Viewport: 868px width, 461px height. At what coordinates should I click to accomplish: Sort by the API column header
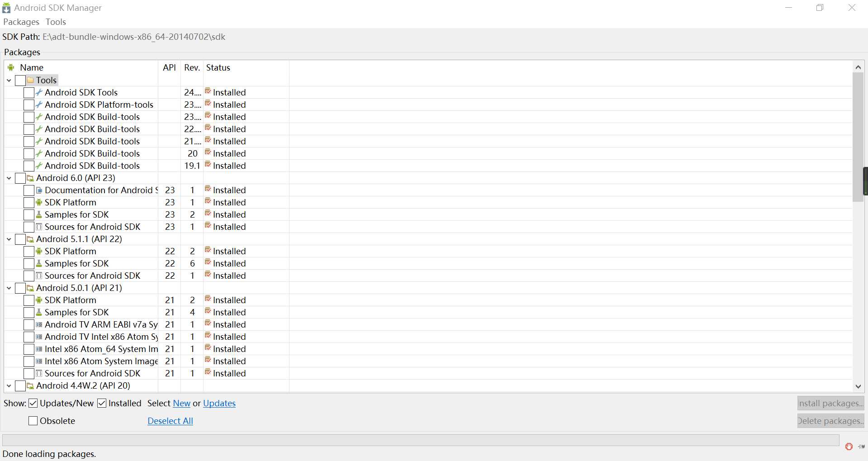(x=169, y=67)
